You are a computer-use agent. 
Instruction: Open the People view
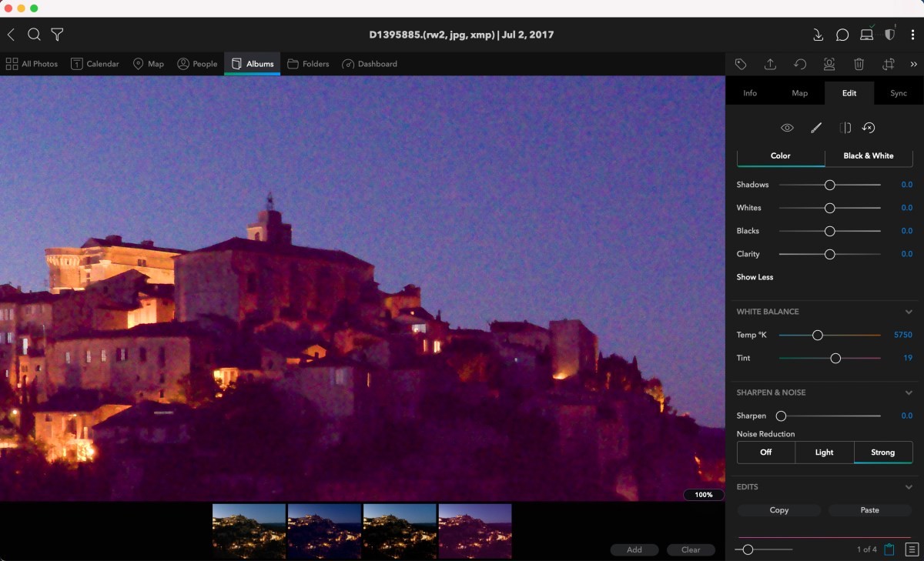click(197, 64)
